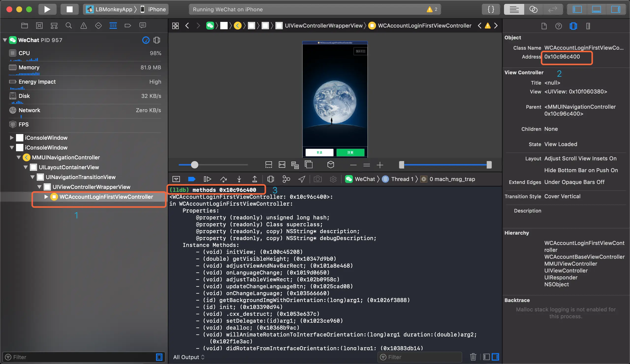
Task: Toggle the inspectors panel visibility
Action: 615,9
